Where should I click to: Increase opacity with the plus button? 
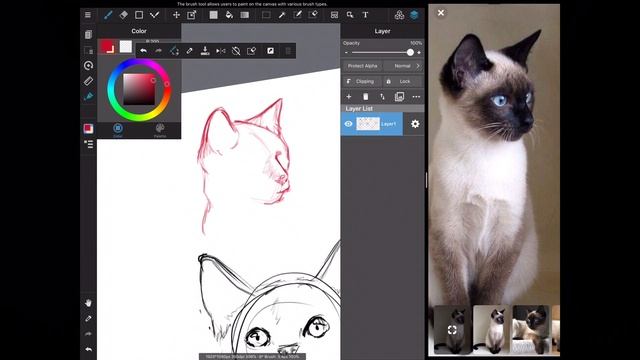point(419,53)
